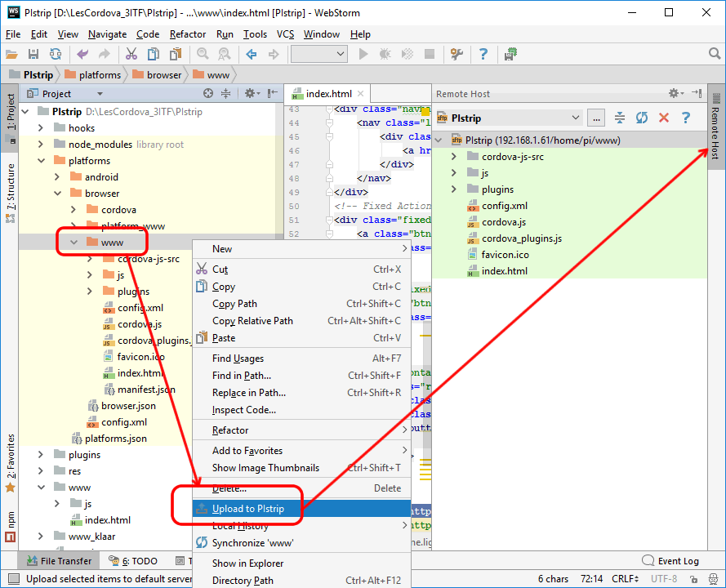Open the run configuration dropdown
Image resolution: width=726 pixels, height=588 pixels.
click(319, 54)
